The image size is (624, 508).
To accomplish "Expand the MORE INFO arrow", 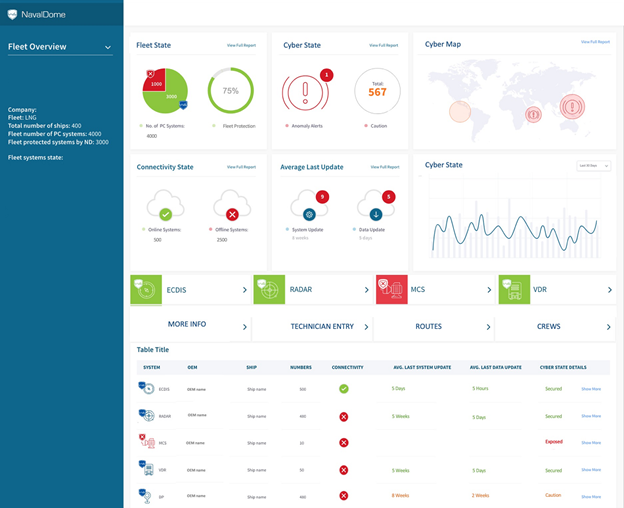I will click(245, 327).
